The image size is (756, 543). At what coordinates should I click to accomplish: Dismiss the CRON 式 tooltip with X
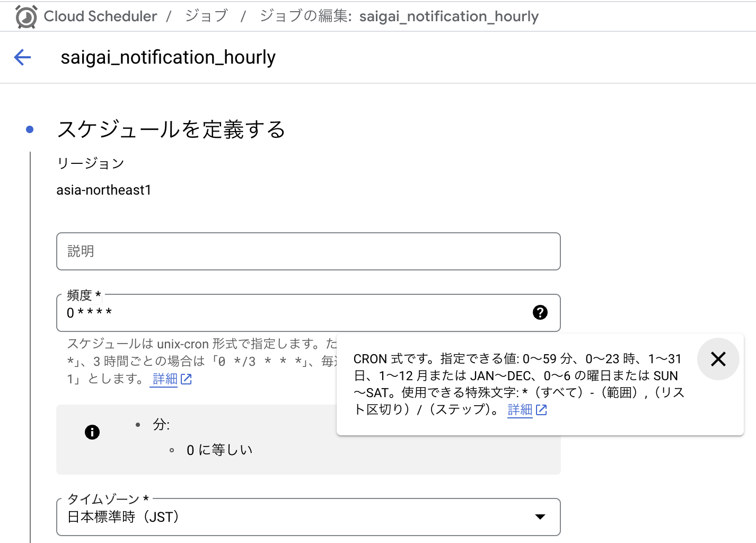click(x=718, y=359)
